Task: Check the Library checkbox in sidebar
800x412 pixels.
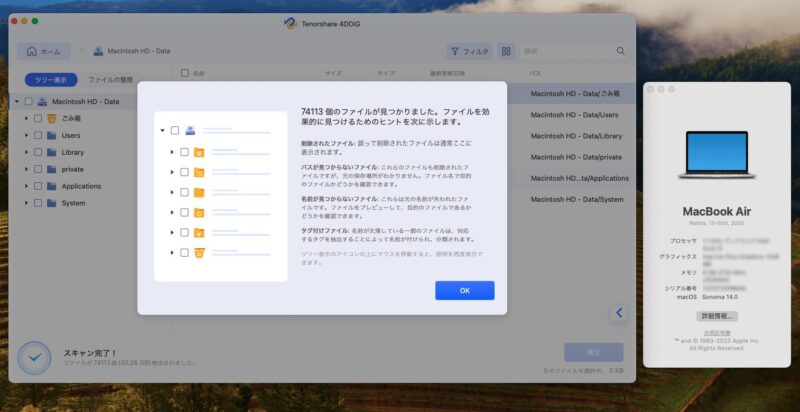Action: point(38,152)
